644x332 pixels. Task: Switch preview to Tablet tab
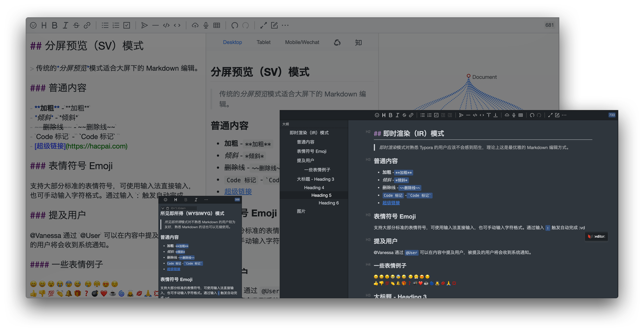pos(263,42)
